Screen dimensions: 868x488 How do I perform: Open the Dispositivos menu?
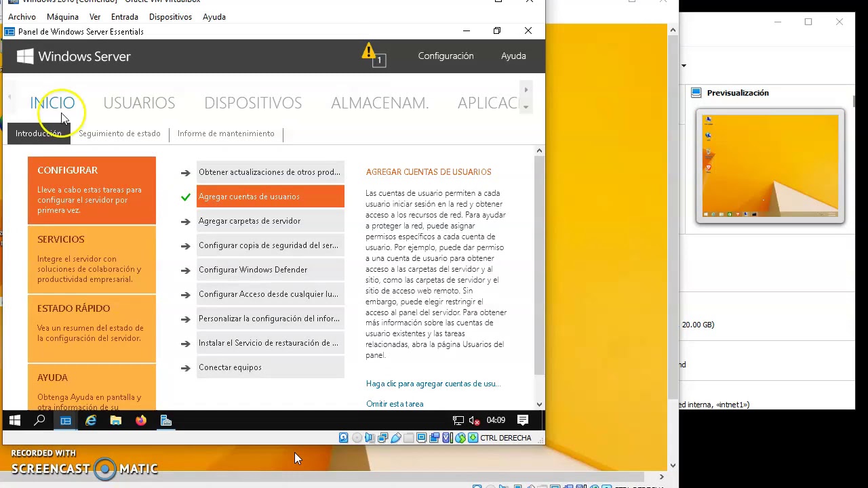(170, 17)
